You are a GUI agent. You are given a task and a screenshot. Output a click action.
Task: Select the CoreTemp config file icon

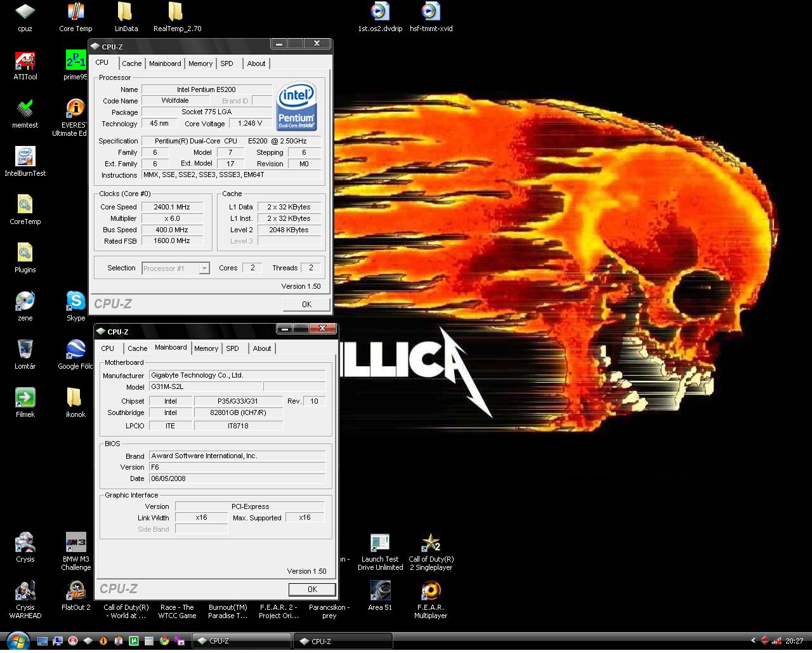click(25, 211)
